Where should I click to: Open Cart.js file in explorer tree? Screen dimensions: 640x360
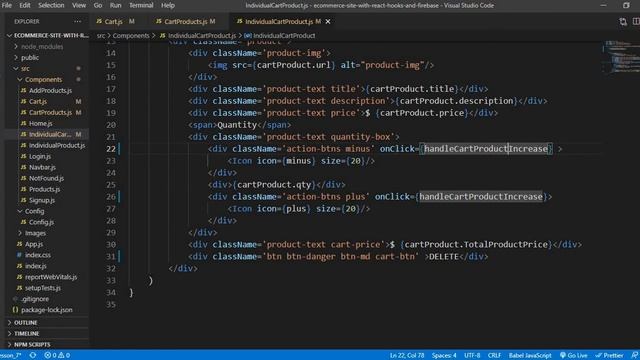pos(38,102)
